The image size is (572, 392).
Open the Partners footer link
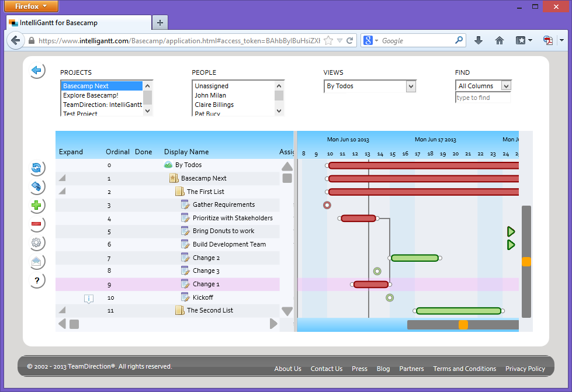pos(411,369)
